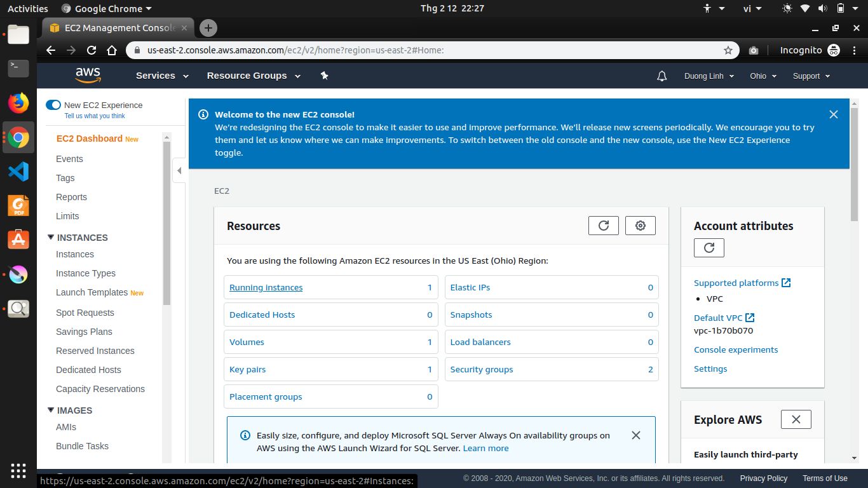Click the pin shortcut icon in AWS navbar
The image size is (868, 488).
pyautogui.click(x=324, y=76)
